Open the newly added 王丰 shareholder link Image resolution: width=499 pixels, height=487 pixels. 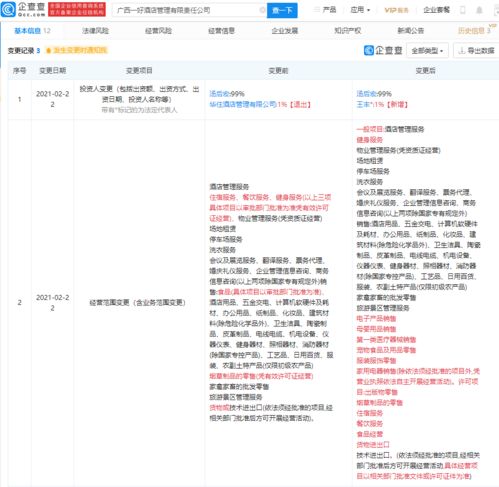364,104
